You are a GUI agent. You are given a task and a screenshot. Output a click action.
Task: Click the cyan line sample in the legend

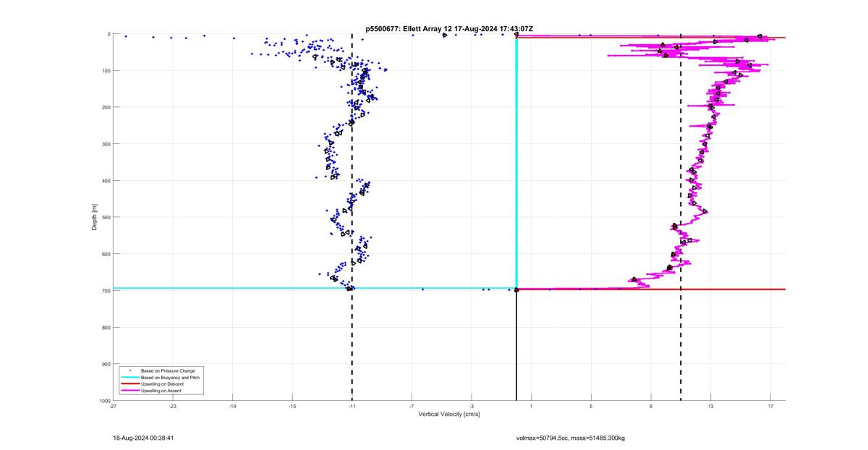click(130, 378)
